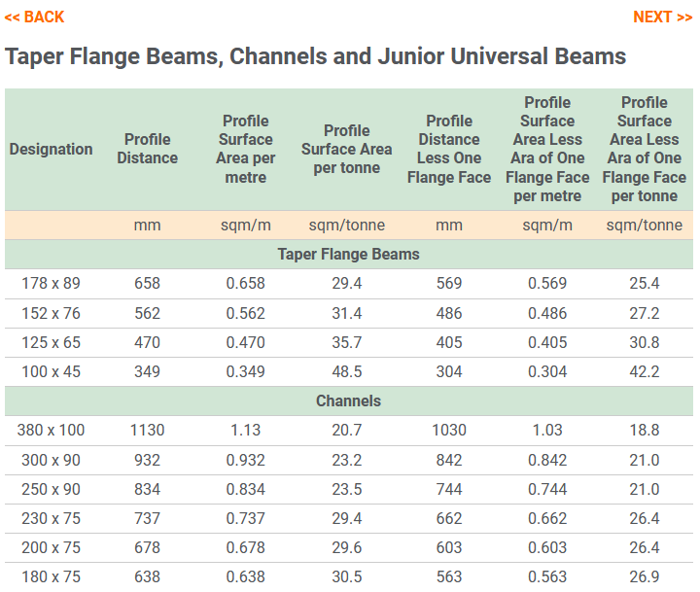Viewport: 700px width, 592px height.
Task: Click the Profile Distance column header
Action: [x=148, y=149]
